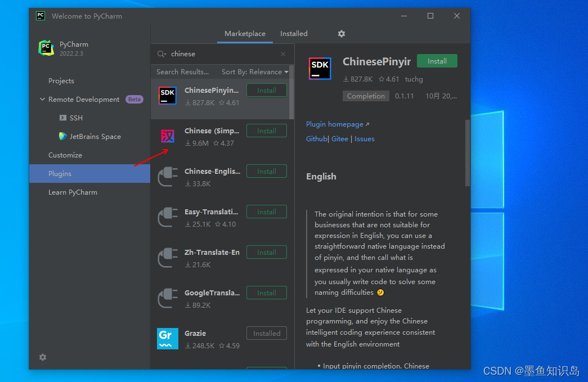
Task: Open the Customize section
Action: (65, 155)
